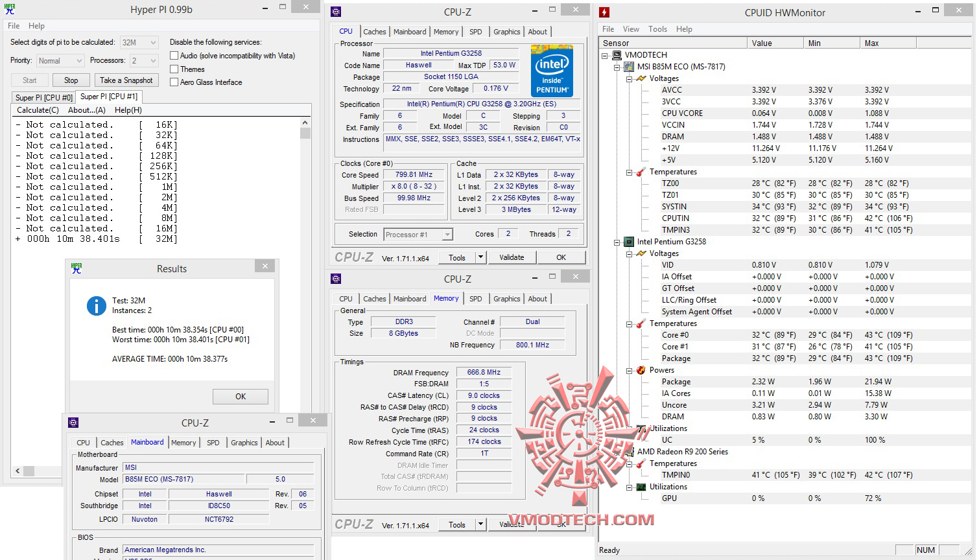Click the thermometer icon under AMD Radeon R9

coord(641,463)
